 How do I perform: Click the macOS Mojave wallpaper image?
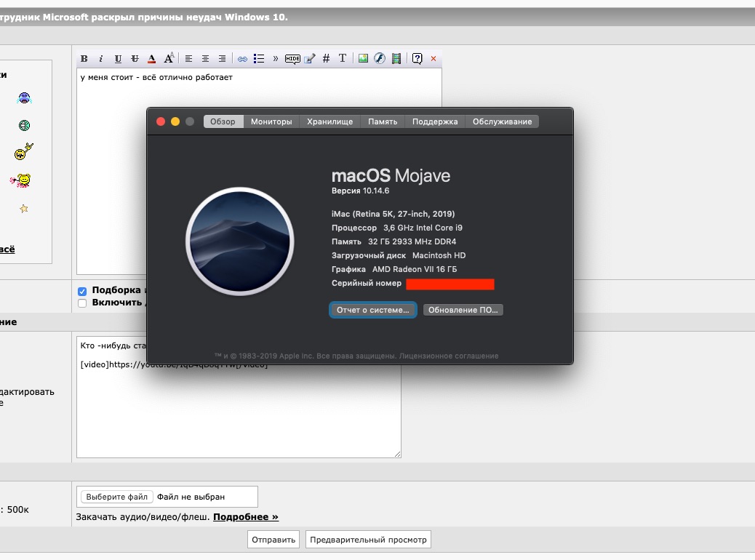pyautogui.click(x=240, y=241)
